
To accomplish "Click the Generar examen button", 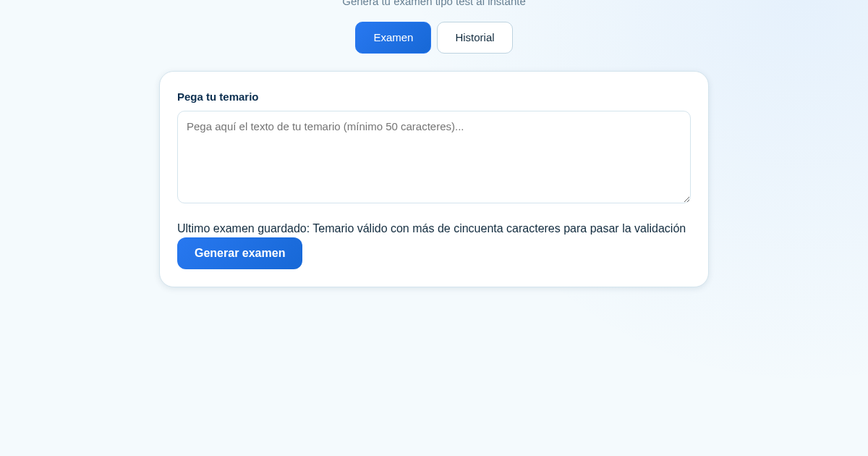I will point(239,253).
